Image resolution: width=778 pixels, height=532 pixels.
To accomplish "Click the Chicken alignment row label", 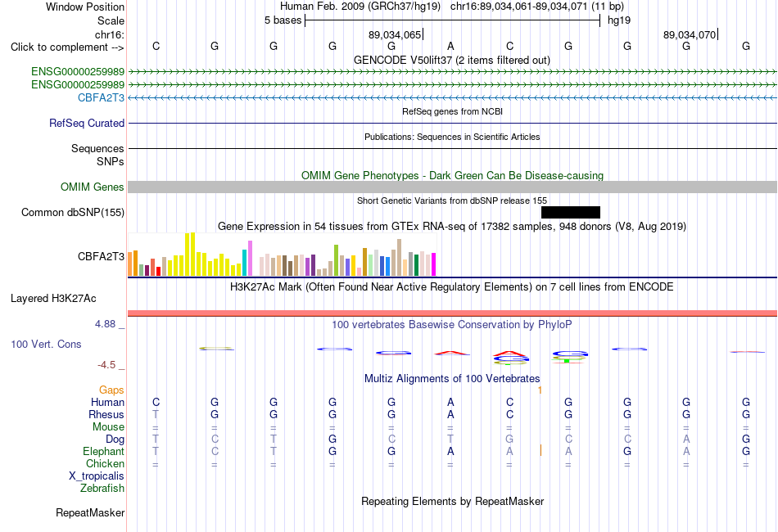I will 105,463.
